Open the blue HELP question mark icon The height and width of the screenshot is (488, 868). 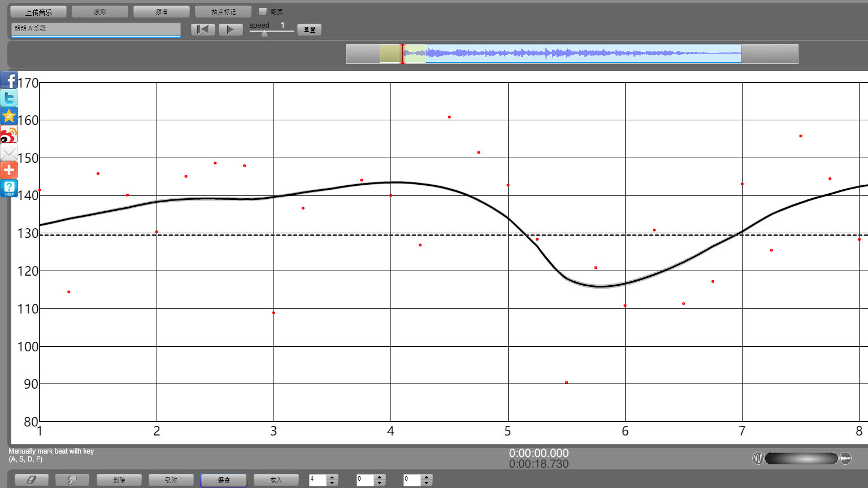point(9,188)
